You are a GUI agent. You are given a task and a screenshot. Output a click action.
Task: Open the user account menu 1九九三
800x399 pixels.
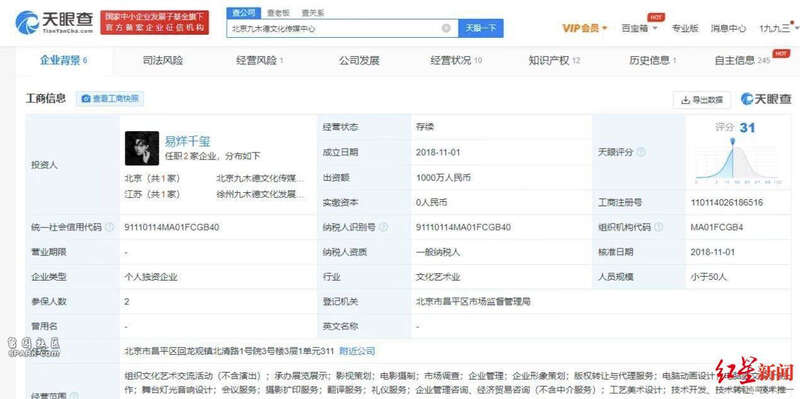click(x=778, y=28)
